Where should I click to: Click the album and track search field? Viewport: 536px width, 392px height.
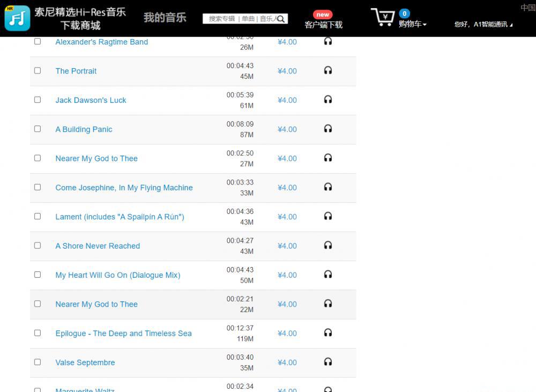click(245, 19)
